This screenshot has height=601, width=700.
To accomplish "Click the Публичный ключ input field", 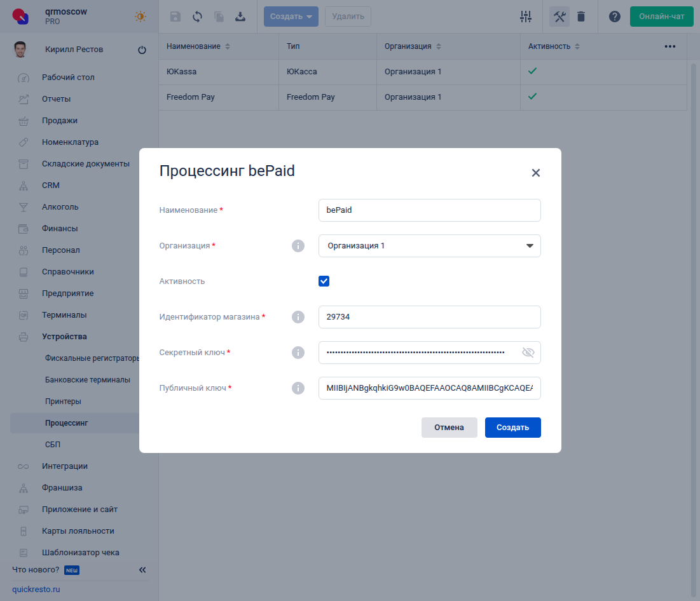I will [429, 388].
